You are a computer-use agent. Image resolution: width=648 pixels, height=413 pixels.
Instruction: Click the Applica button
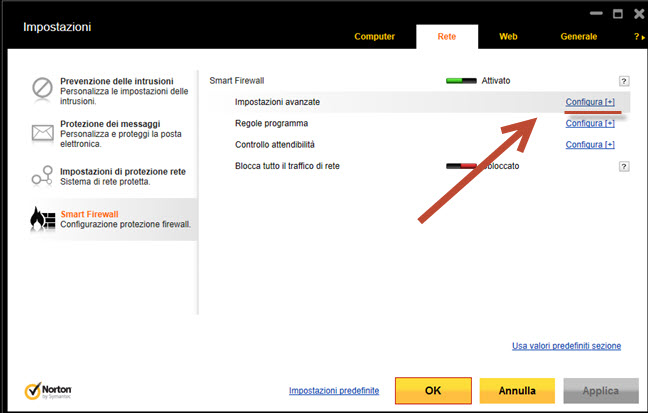point(601,390)
